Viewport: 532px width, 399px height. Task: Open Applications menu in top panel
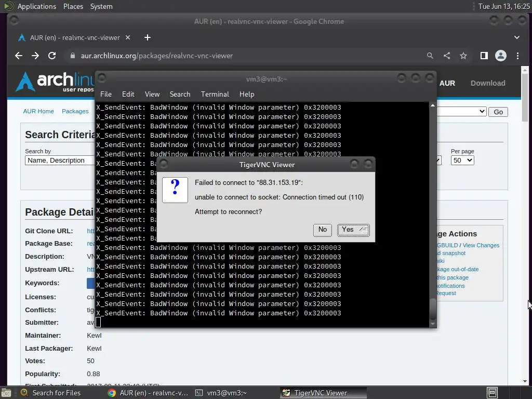(x=37, y=6)
